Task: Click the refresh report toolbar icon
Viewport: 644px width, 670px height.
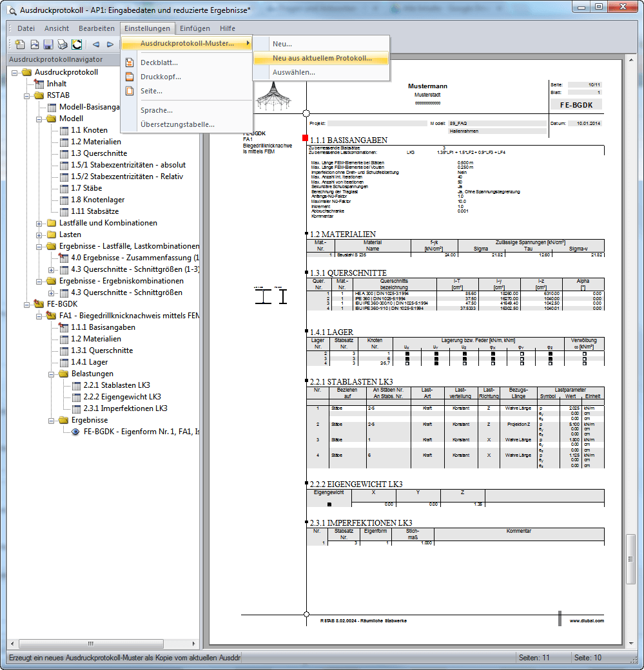Action: pyautogui.click(x=77, y=44)
